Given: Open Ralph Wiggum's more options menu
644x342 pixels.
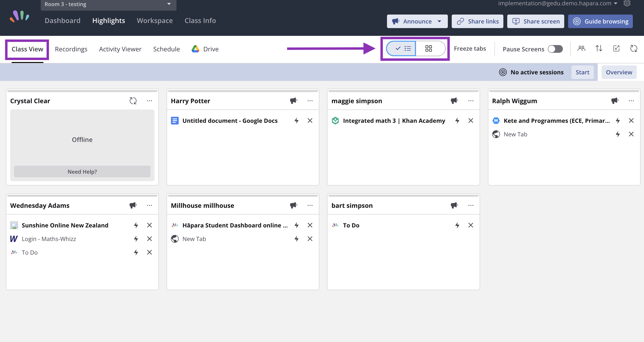Looking at the screenshot, I should point(631,101).
